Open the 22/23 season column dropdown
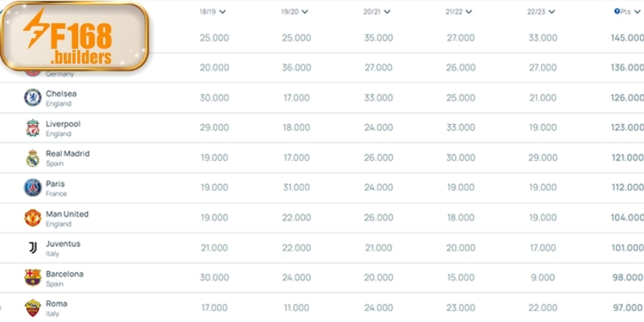 [x=551, y=12]
